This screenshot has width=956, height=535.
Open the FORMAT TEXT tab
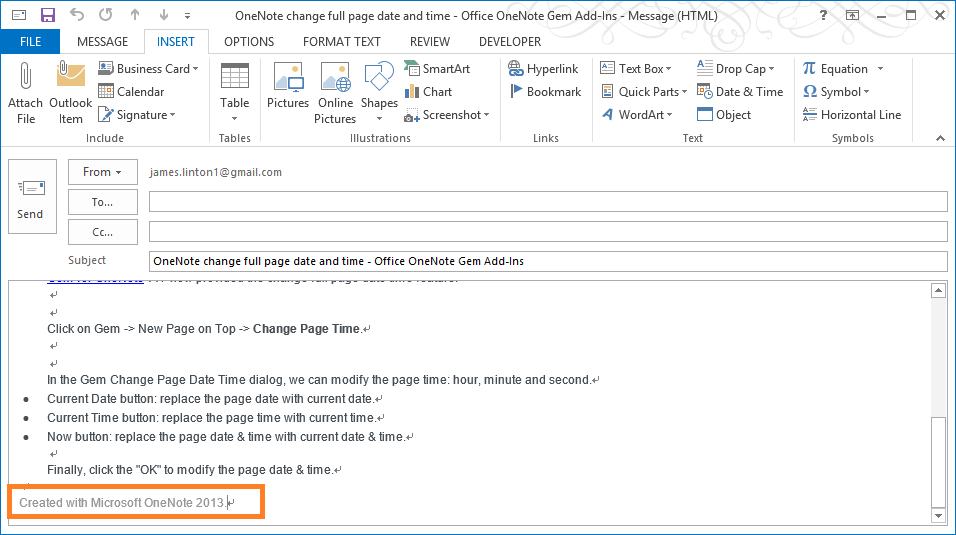(x=341, y=41)
